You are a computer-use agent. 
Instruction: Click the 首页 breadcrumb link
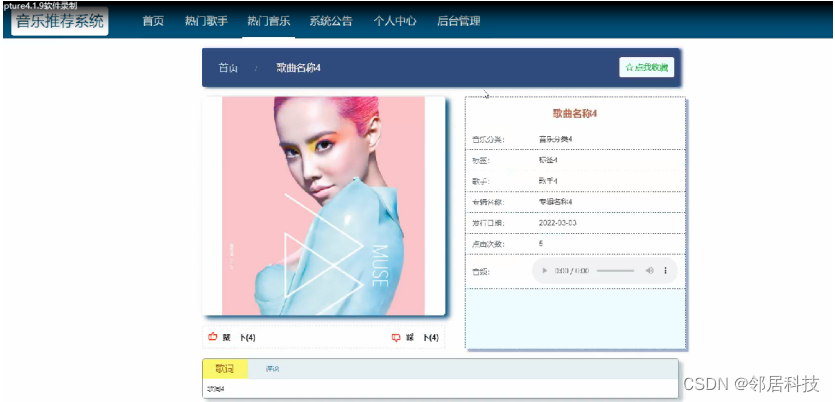(228, 68)
